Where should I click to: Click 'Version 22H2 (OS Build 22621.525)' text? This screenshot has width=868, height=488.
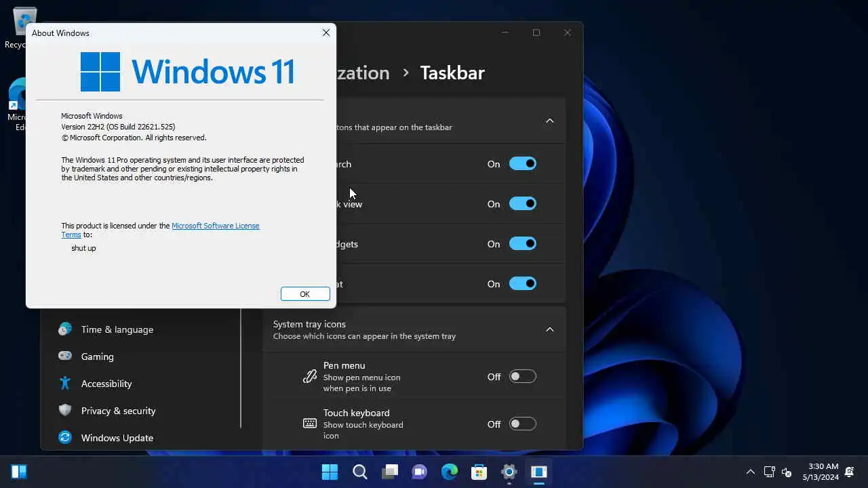click(x=118, y=127)
